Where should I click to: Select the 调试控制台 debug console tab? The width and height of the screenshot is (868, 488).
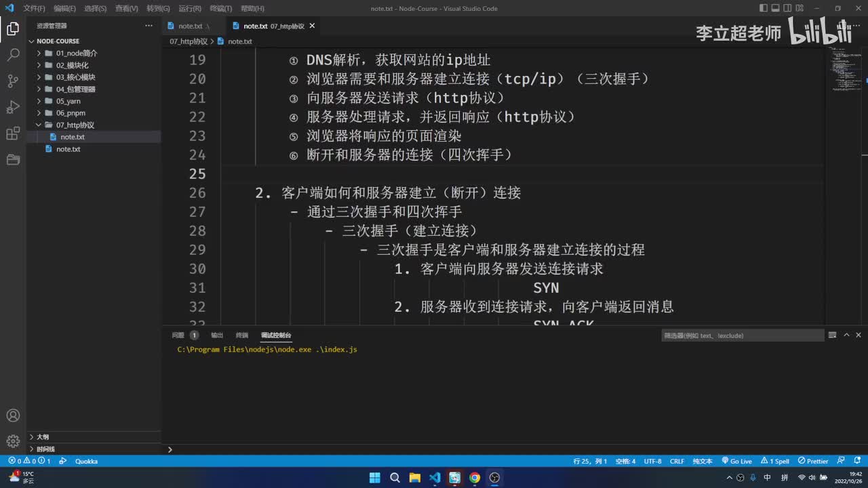[x=276, y=335]
